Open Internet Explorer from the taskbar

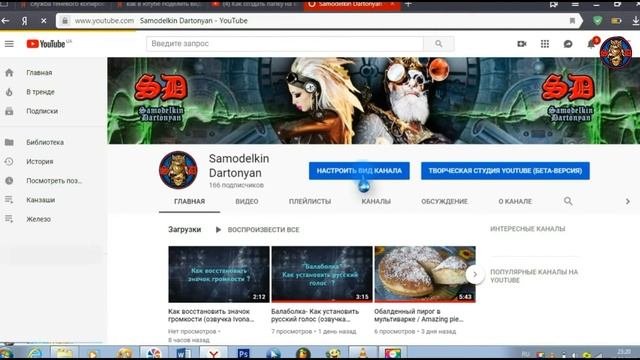(35, 353)
